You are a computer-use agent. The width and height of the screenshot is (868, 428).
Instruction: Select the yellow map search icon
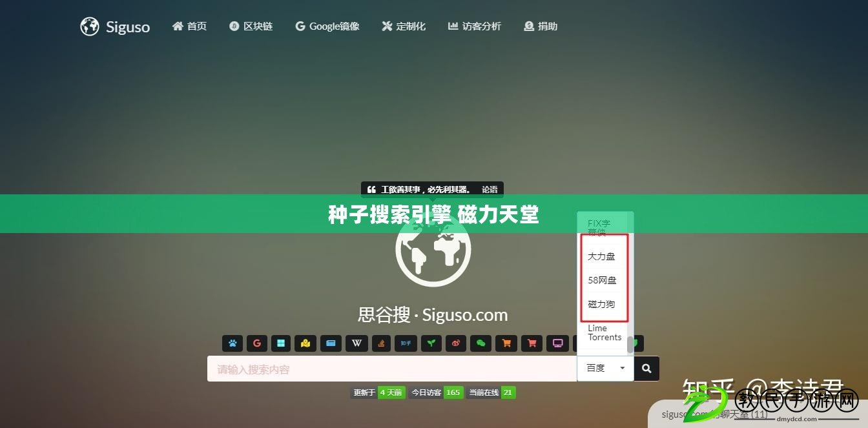[305, 343]
